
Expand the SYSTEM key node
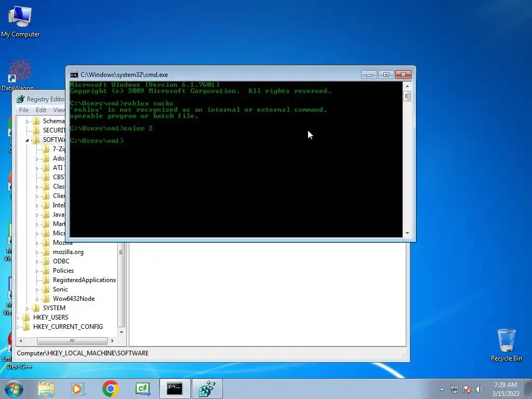click(x=27, y=309)
